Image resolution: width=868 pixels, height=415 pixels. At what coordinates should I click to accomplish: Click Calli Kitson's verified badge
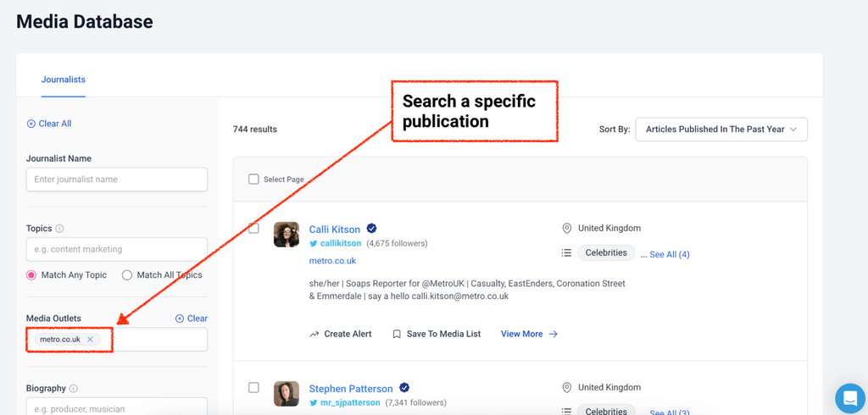tap(371, 229)
